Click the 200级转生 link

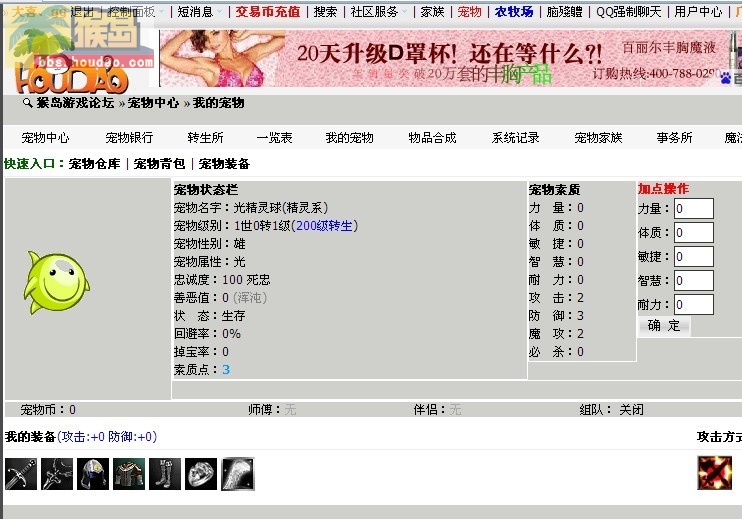pyautogui.click(x=325, y=226)
